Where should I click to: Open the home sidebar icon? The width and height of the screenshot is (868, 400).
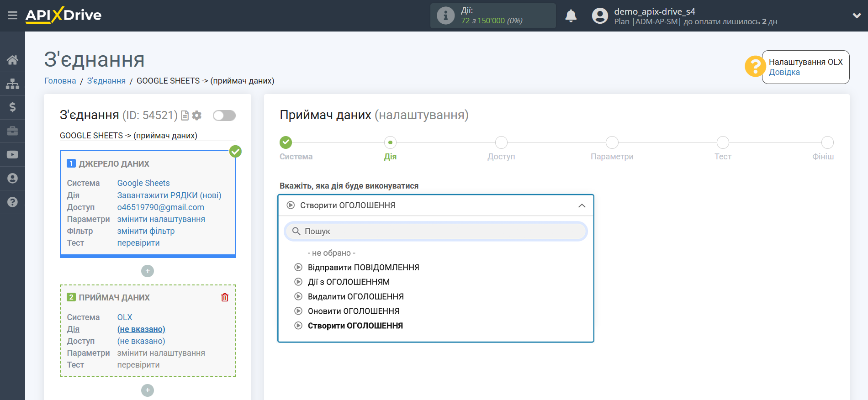pos(12,60)
